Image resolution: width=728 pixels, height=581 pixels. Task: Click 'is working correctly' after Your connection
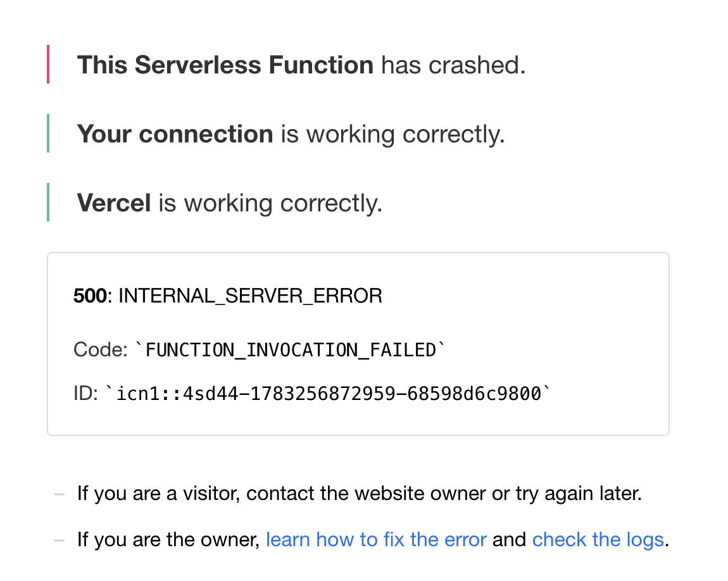[392, 135]
